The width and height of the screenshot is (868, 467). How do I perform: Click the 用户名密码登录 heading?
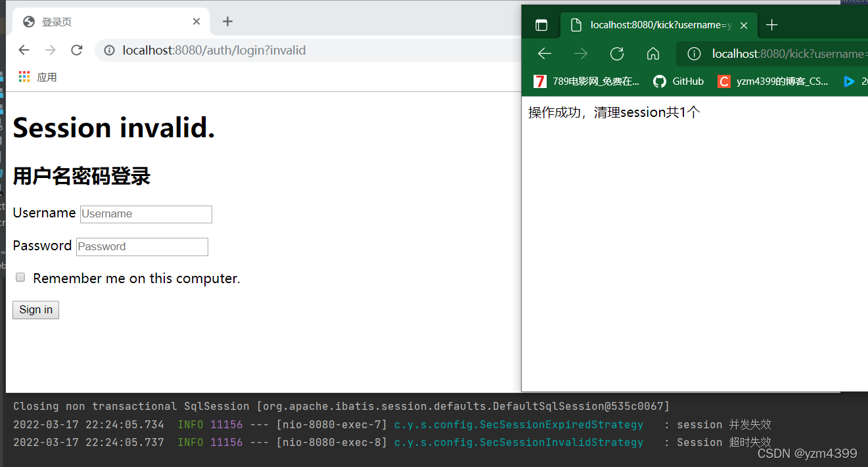point(81,176)
